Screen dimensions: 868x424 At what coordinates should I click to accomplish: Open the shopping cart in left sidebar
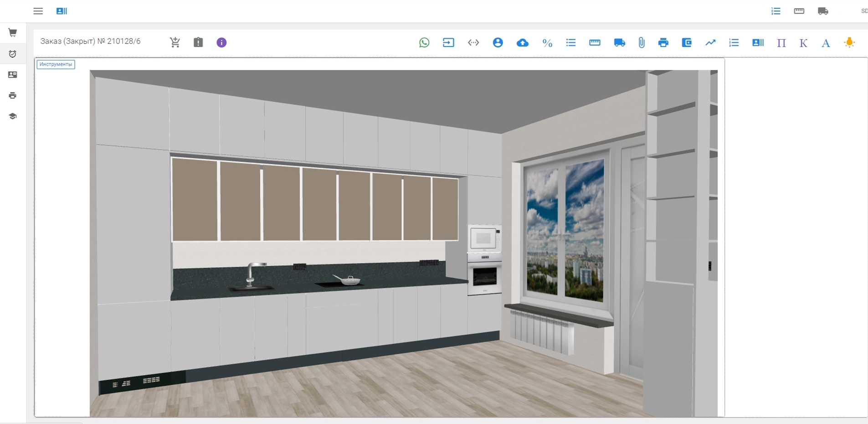point(13,33)
